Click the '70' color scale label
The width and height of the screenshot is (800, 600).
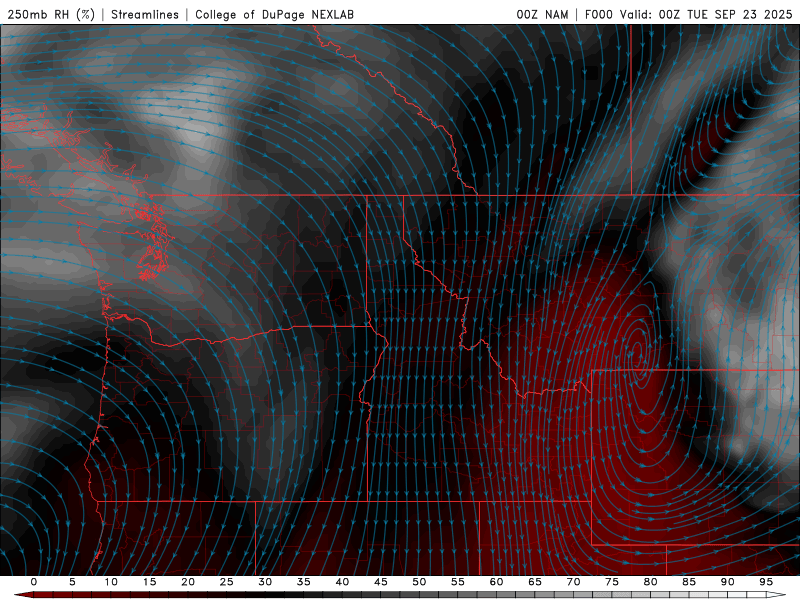[x=573, y=582]
